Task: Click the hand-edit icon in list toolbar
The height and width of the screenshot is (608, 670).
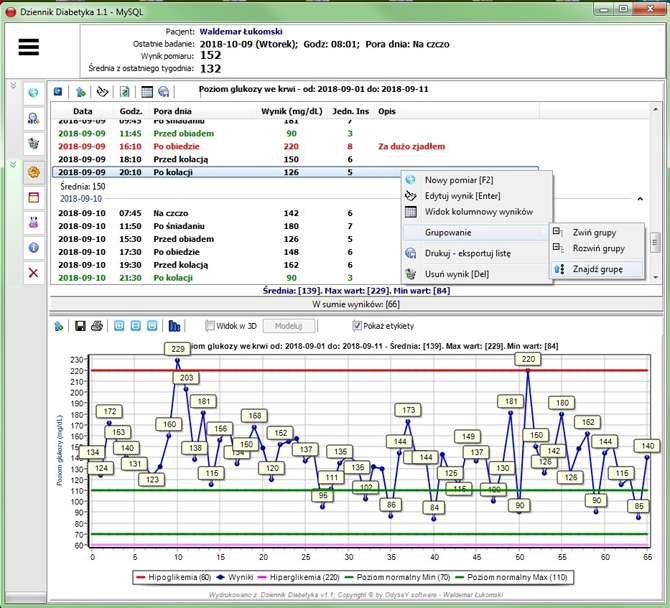Action: 102,91
